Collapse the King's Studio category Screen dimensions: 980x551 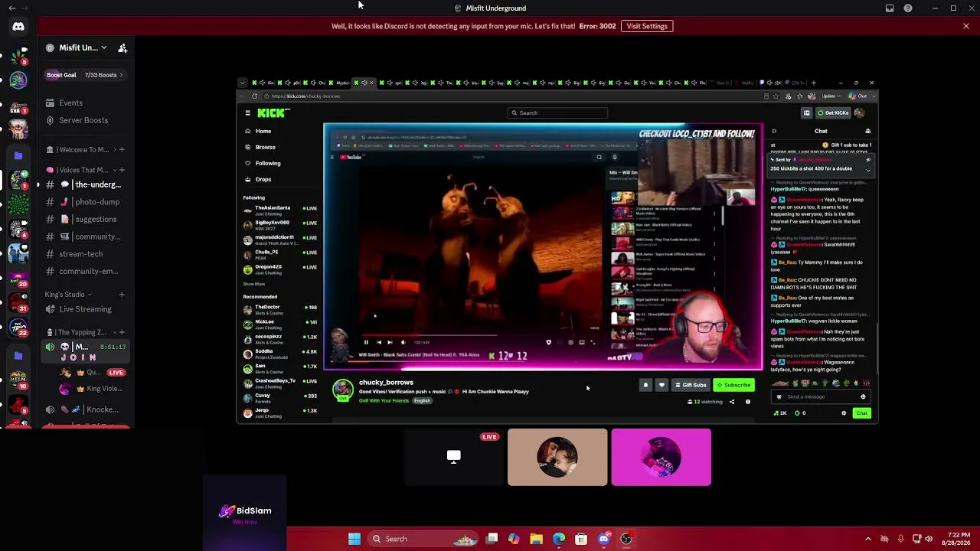pyautogui.click(x=68, y=295)
